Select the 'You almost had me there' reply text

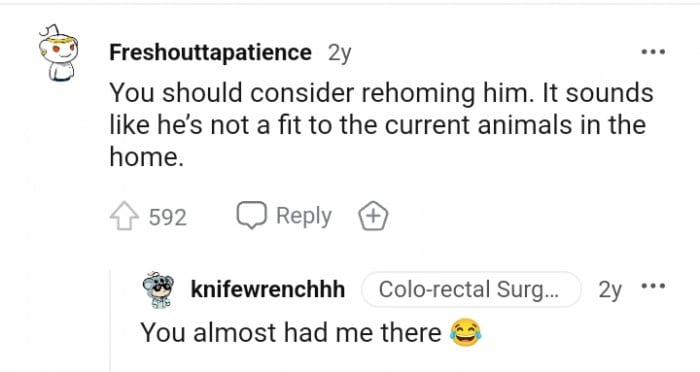click(x=291, y=333)
